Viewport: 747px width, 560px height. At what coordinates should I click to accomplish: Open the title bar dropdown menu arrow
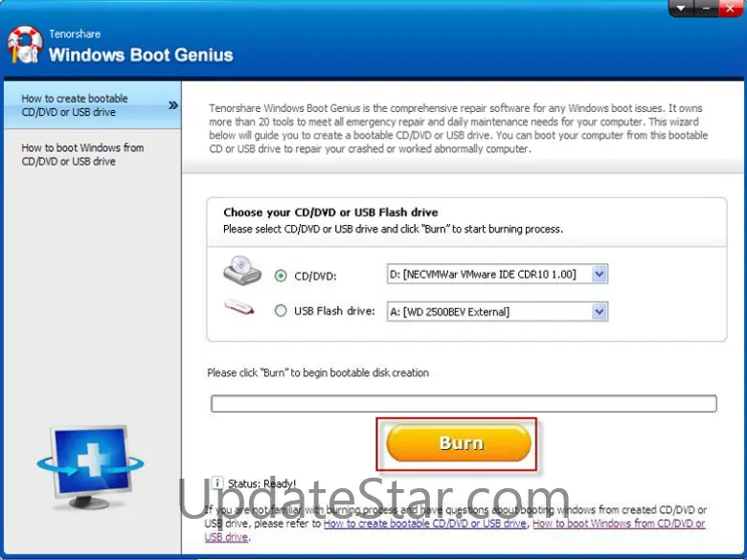point(681,8)
